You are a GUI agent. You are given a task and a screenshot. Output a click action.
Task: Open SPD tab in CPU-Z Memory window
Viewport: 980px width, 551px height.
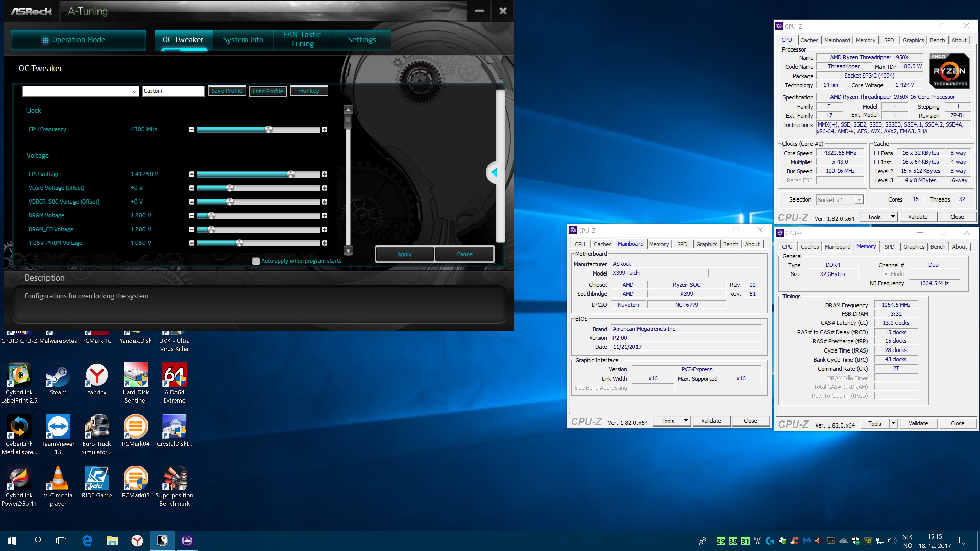889,247
